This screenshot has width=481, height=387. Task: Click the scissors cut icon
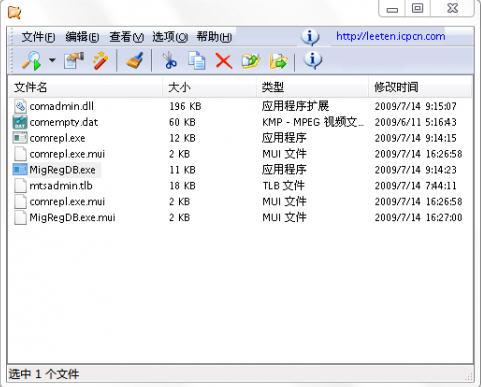170,61
